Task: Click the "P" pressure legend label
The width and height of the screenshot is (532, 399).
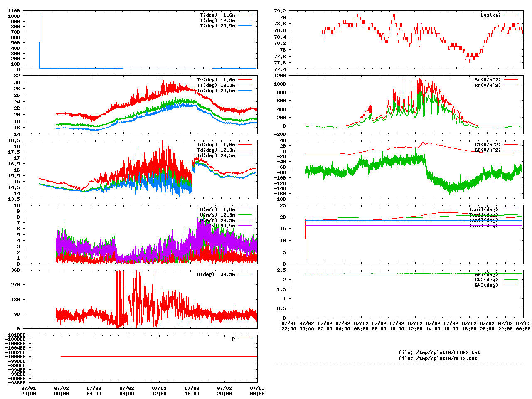Action: click(x=234, y=339)
